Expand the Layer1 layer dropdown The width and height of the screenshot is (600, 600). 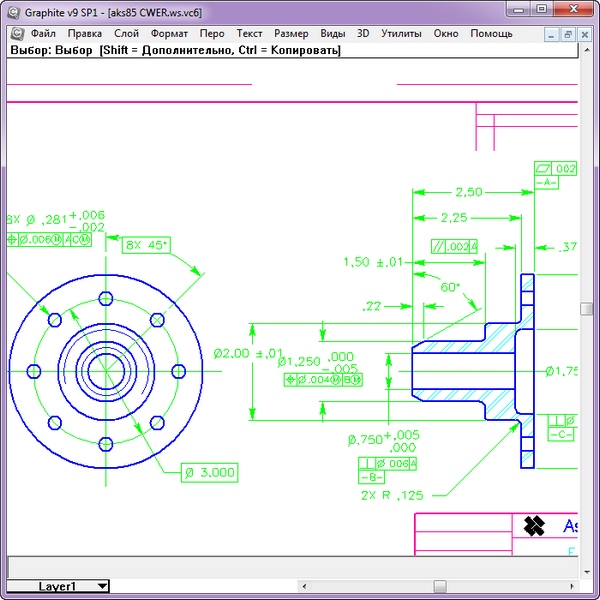pyautogui.click(x=103, y=586)
